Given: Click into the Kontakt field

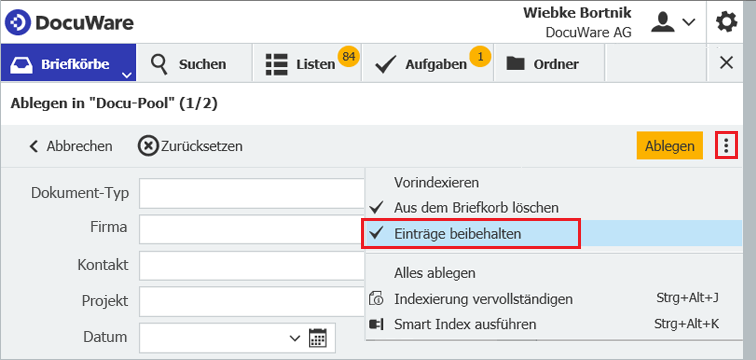Looking at the screenshot, I should point(252,265).
